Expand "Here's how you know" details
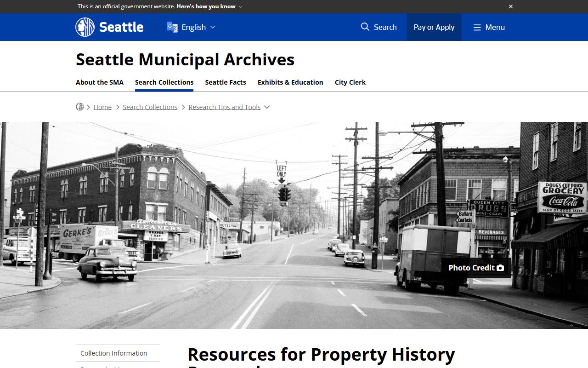588x368 pixels. coord(209,6)
